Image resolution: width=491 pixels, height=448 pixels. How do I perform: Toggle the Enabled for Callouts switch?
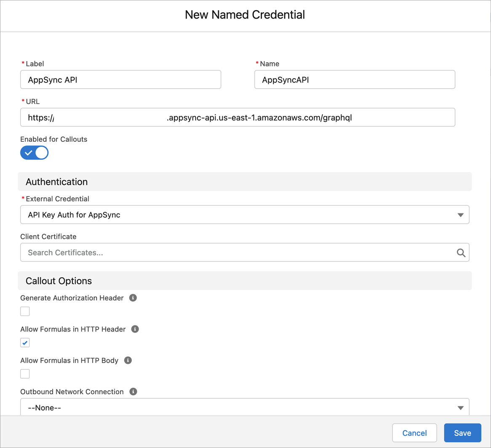pos(35,153)
